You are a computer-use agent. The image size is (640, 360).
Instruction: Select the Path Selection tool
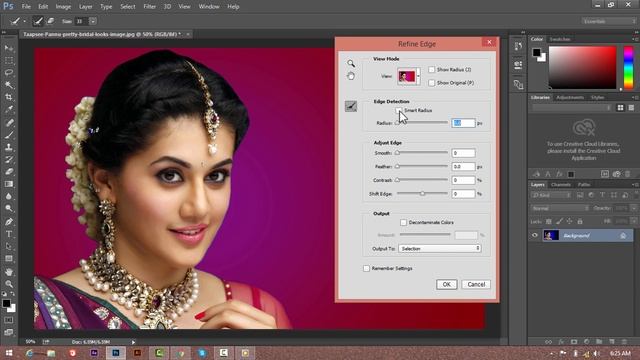pyautogui.click(x=9, y=246)
